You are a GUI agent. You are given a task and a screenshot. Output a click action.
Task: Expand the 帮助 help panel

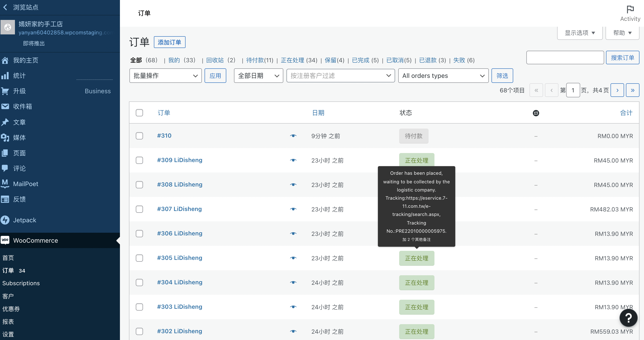pyautogui.click(x=622, y=33)
